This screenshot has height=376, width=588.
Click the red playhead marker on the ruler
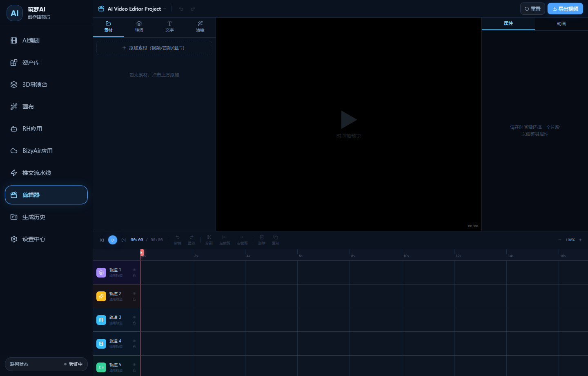click(x=142, y=253)
